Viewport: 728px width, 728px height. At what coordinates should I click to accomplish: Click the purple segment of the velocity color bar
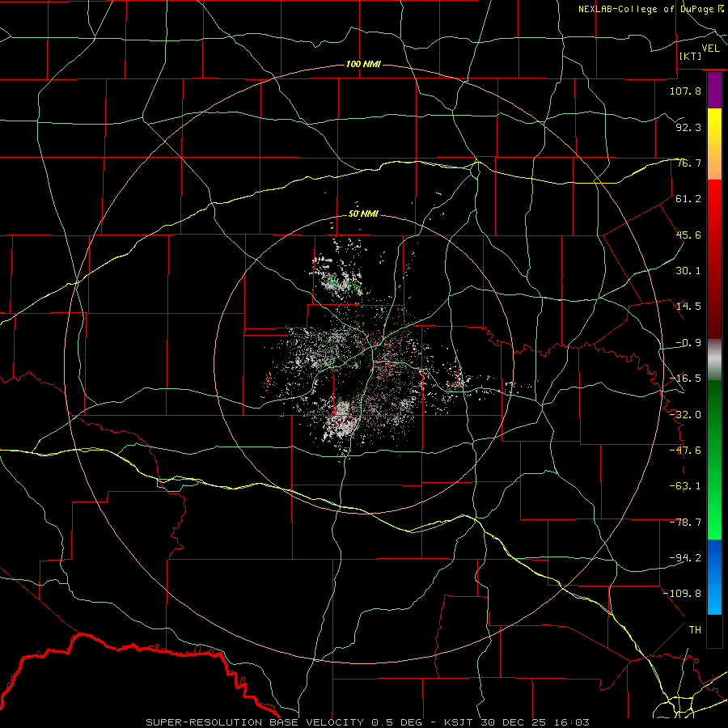coord(714,91)
